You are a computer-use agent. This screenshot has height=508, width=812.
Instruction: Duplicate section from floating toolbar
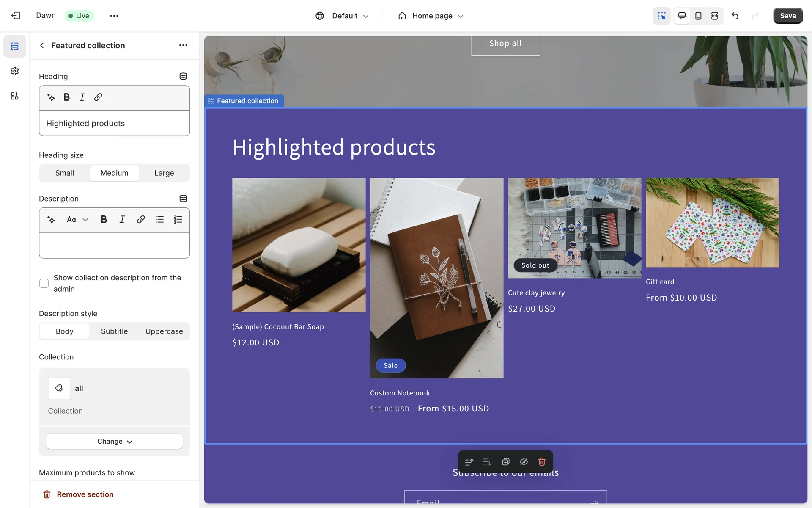point(505,462)
